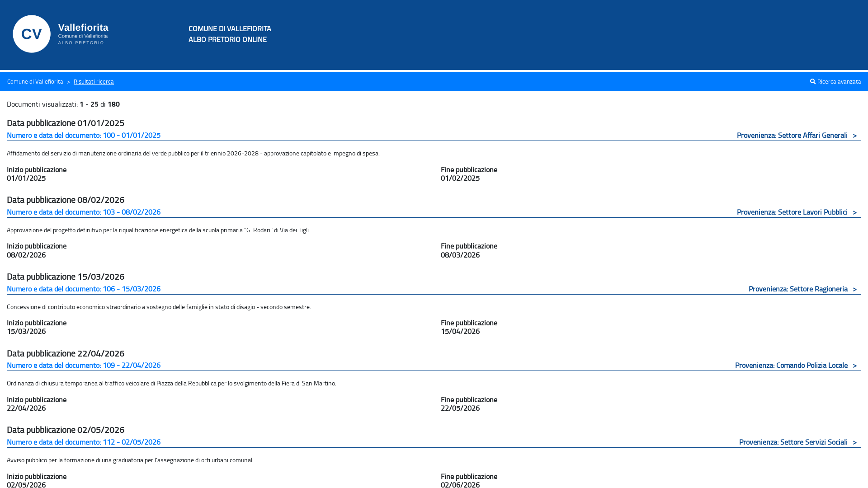Click the CV round logo icon
868x488 pixels.
tap(32, 34)
